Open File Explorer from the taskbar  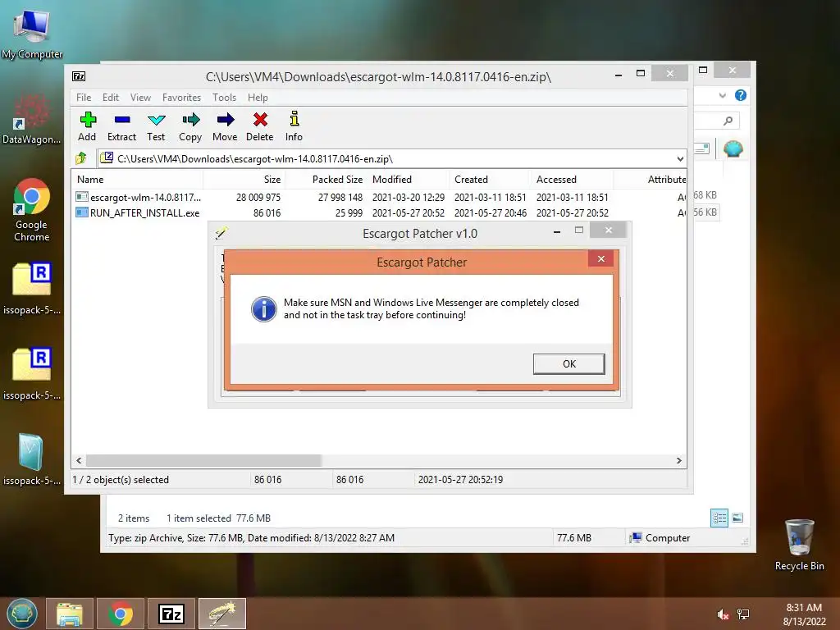pos(70,614)
